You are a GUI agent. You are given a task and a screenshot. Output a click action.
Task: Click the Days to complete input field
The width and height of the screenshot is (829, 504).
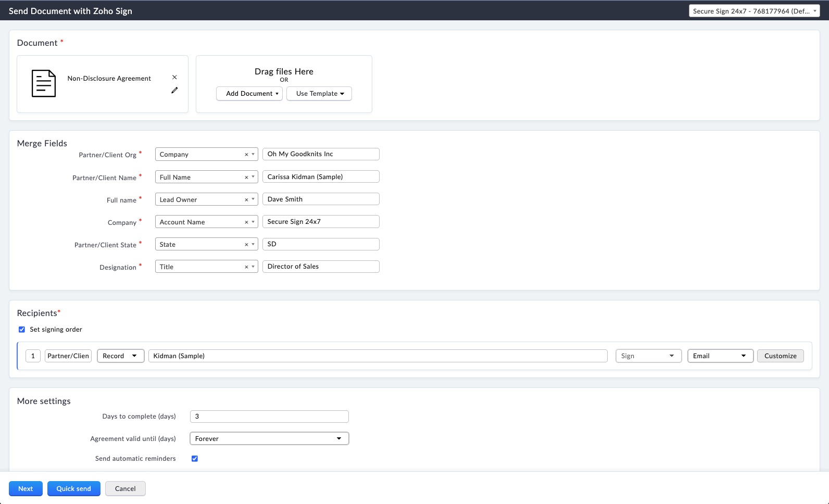point(269,417)
